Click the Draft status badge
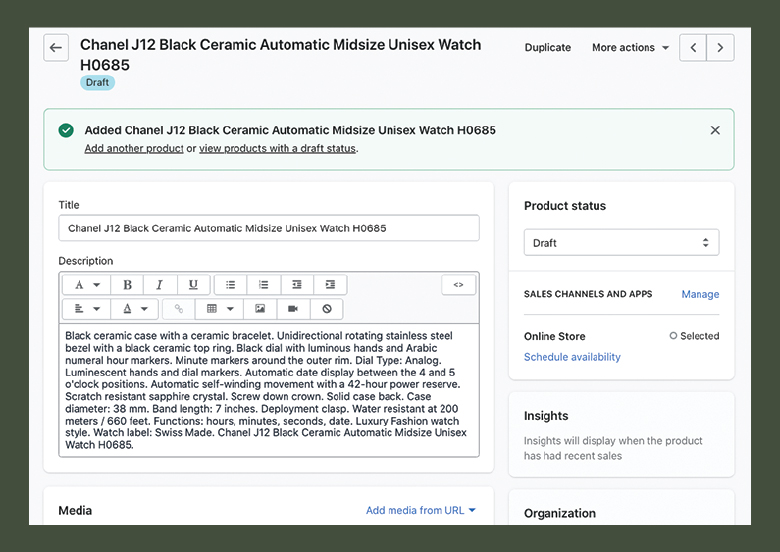Screen dimensions: 780x552 [98, 83]
